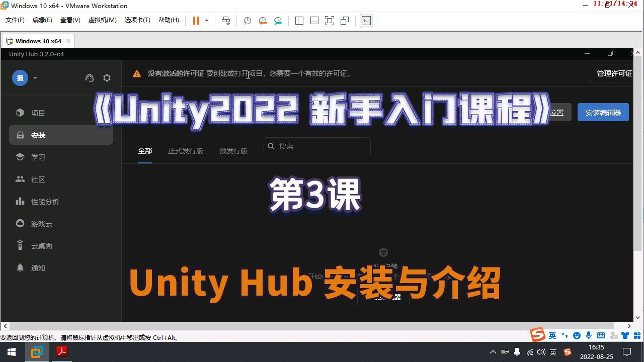Open the 查看(V) menu

pos(70,20)
